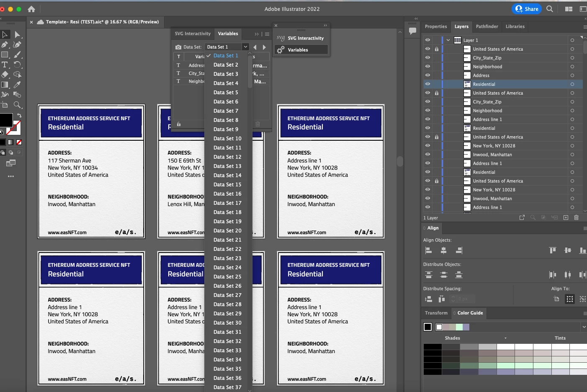Set the Color Guide base color swatch

[x=427, y=327]
